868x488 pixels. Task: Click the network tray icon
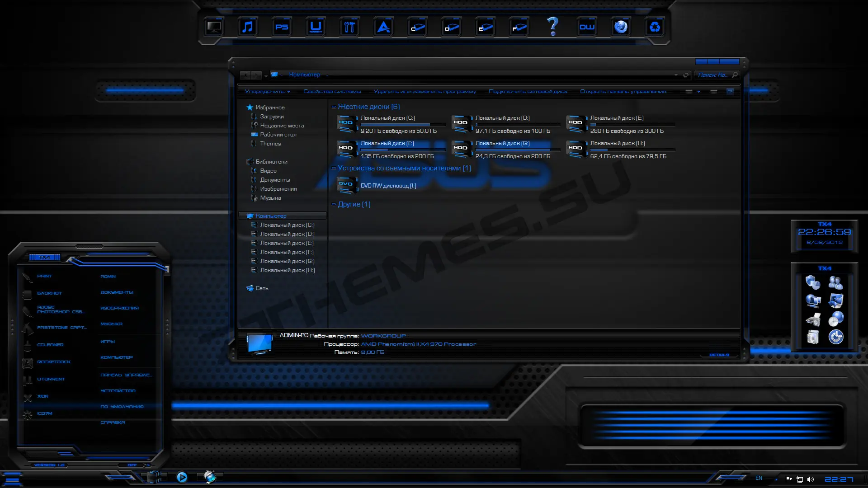(x=800, y=479)
